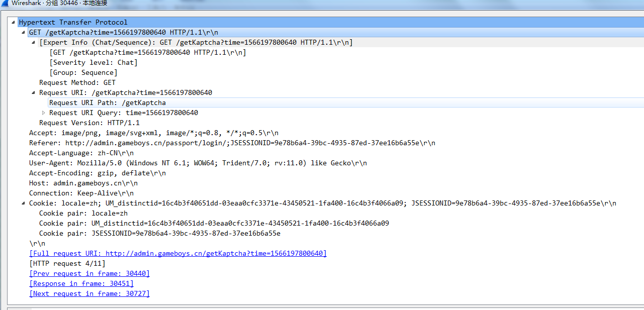The image size is (644, 310).
Task: Select the Request Version: HTTP/1.1 row
Action: coord(89,123)
